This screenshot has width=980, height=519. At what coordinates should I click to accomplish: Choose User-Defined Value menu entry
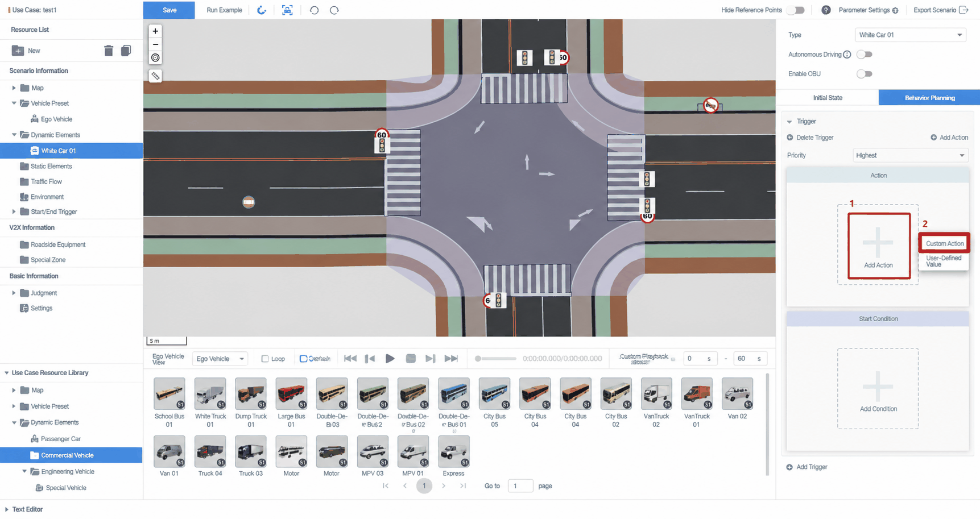click(x=944, y=261)
